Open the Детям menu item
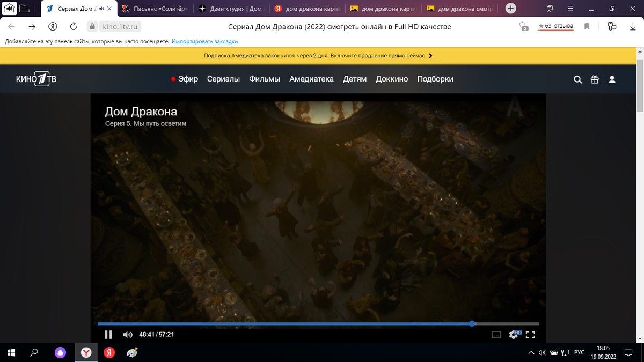This screenshot has width=644, height=362. pos(355,79)
